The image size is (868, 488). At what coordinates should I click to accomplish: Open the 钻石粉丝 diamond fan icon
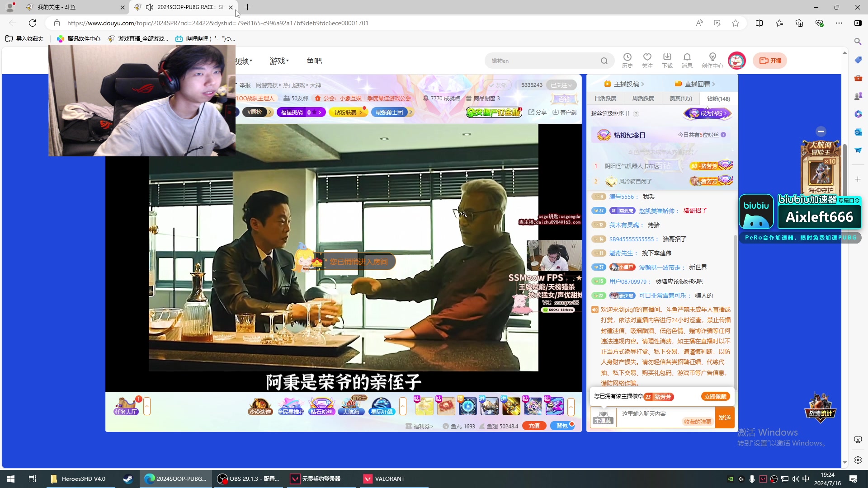pos(321,406)
